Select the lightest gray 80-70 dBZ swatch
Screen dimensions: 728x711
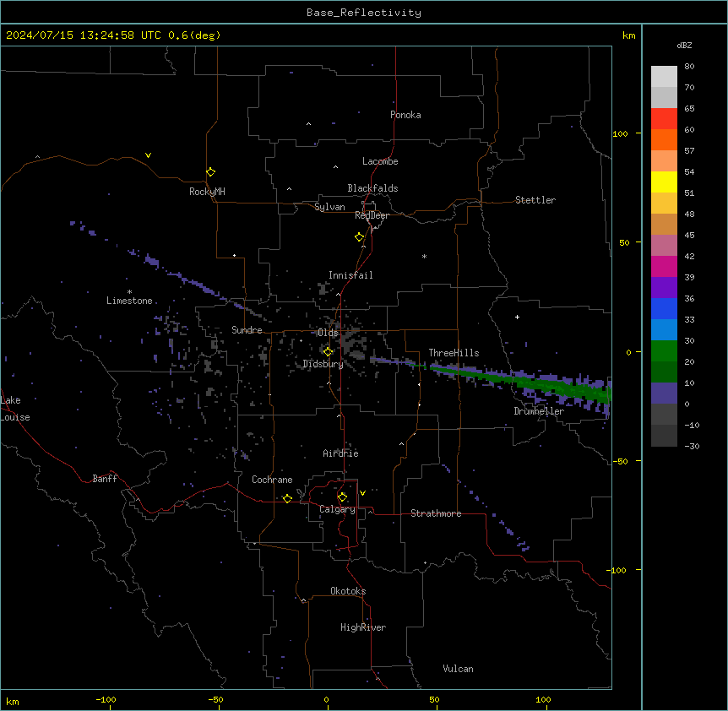click(664, 77)
